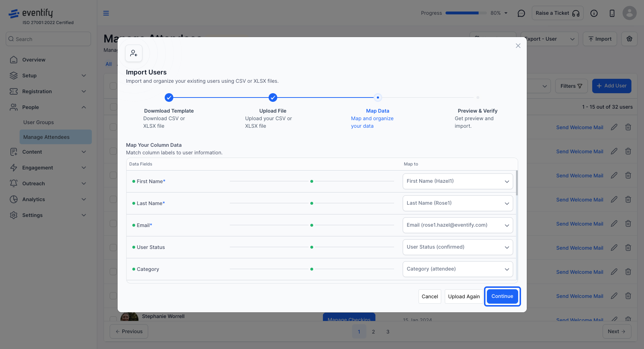The image size is (644, 349).
Task: Expand the Setup menu chevron
Action: pyautogui.click(x=84, y=76)
